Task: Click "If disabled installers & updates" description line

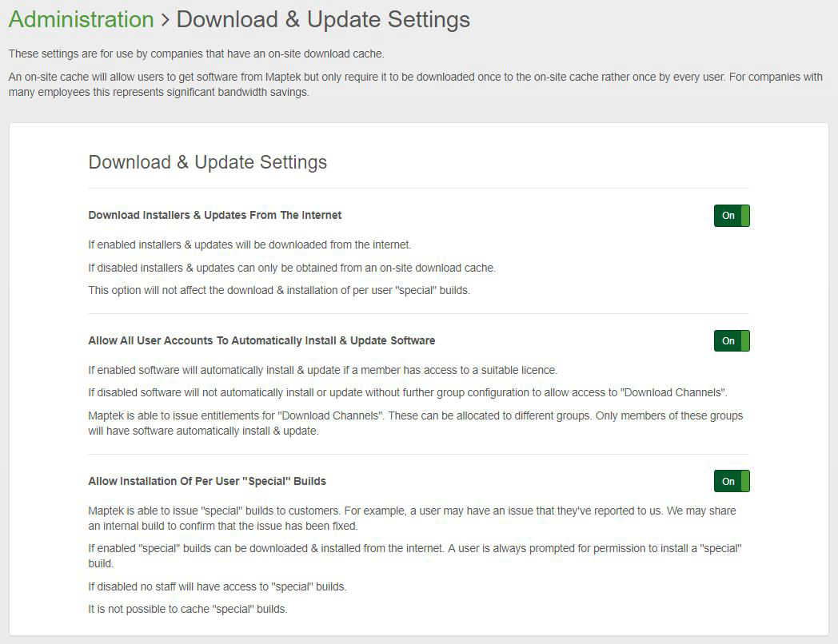Action: [x=292, y=268]
